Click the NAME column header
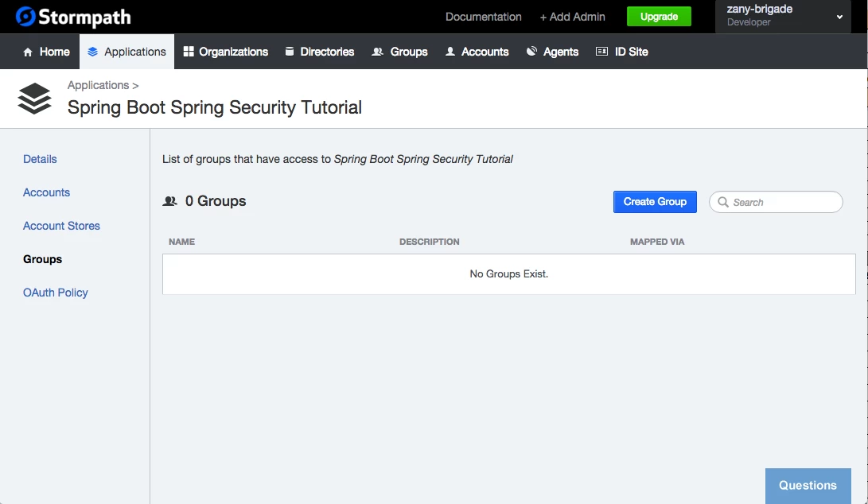The height and width of the screenshot is (504, 868). point(181,242)
